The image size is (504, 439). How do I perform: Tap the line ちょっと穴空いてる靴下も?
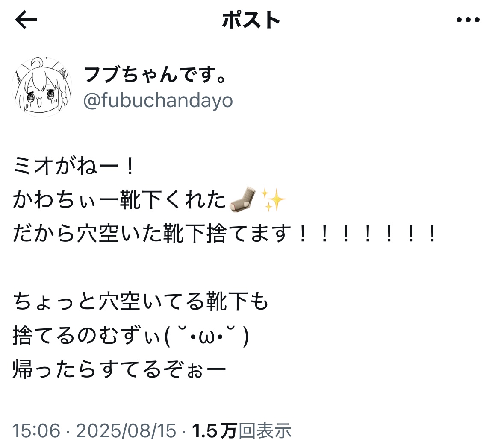(141, 301)
